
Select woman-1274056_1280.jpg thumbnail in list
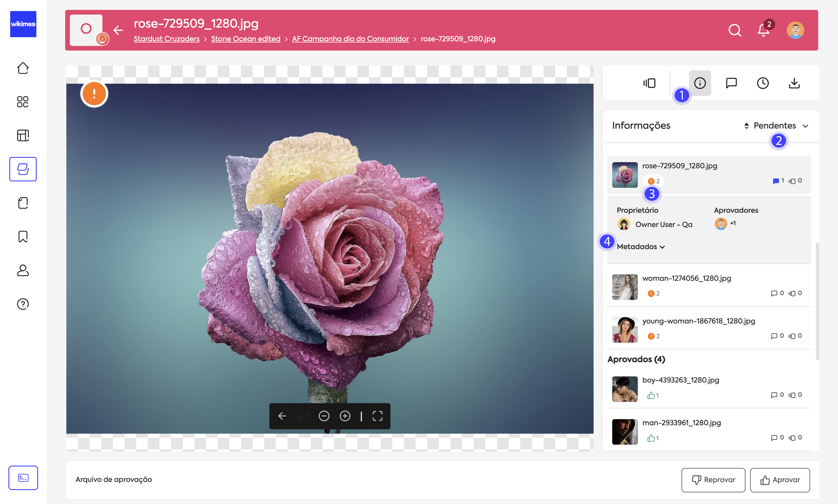pos(624,287)
